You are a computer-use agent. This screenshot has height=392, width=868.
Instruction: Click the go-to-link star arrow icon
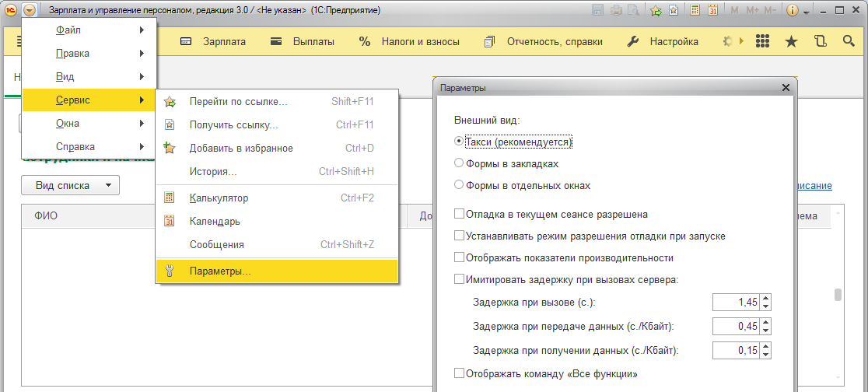click(x=656, y=10)
